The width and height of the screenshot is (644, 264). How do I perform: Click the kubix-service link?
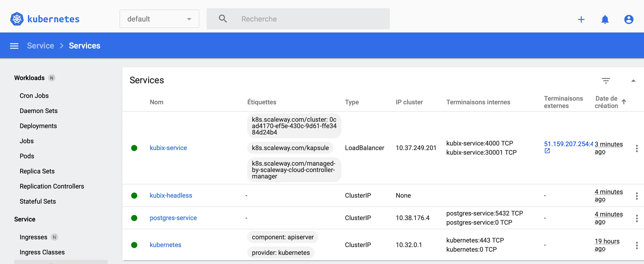168,147
